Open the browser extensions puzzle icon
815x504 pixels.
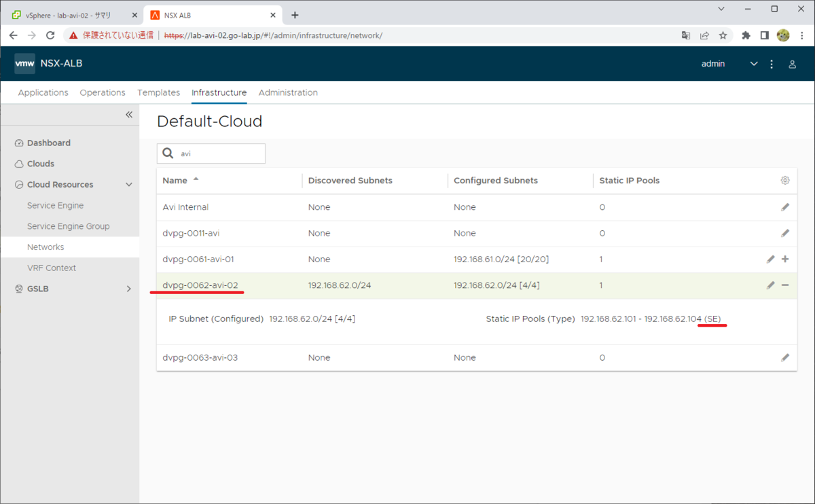click(x=746, y=35)
